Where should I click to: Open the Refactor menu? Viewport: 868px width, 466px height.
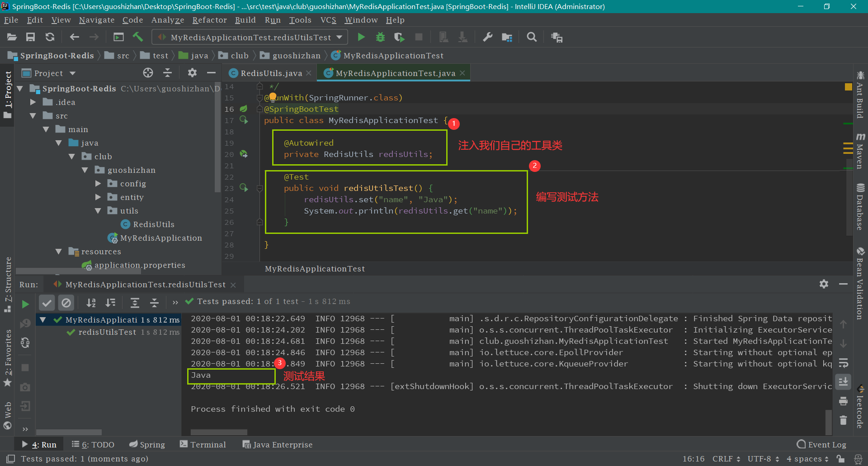(209, 20)
